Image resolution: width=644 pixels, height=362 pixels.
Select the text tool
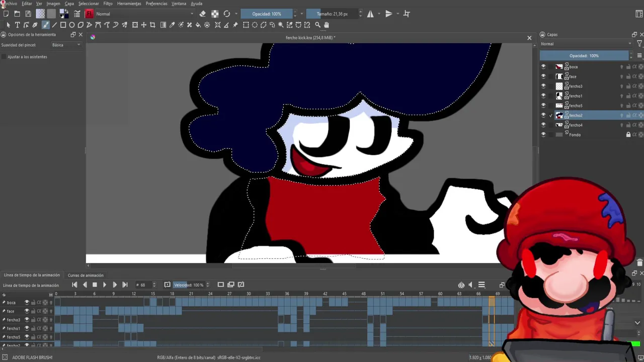point(17,25)
